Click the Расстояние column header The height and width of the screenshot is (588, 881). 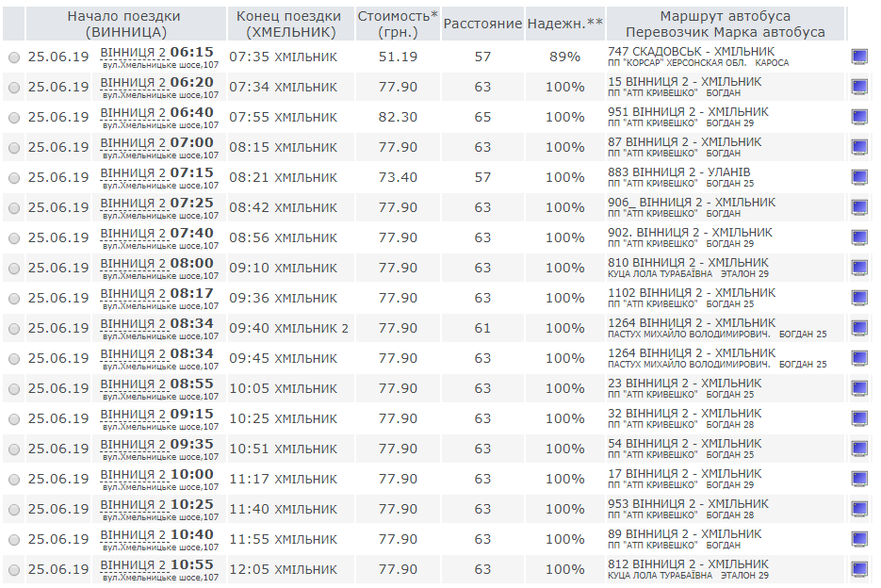coord(482,24)
